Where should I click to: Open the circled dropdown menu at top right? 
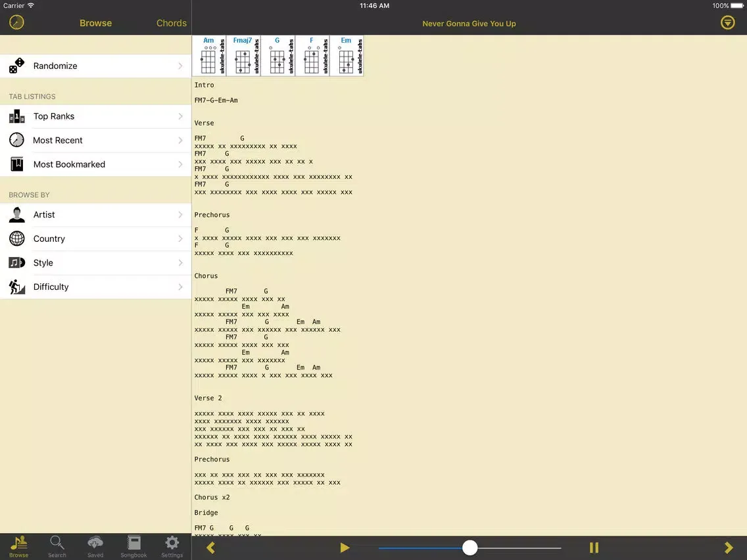[727, 23]
